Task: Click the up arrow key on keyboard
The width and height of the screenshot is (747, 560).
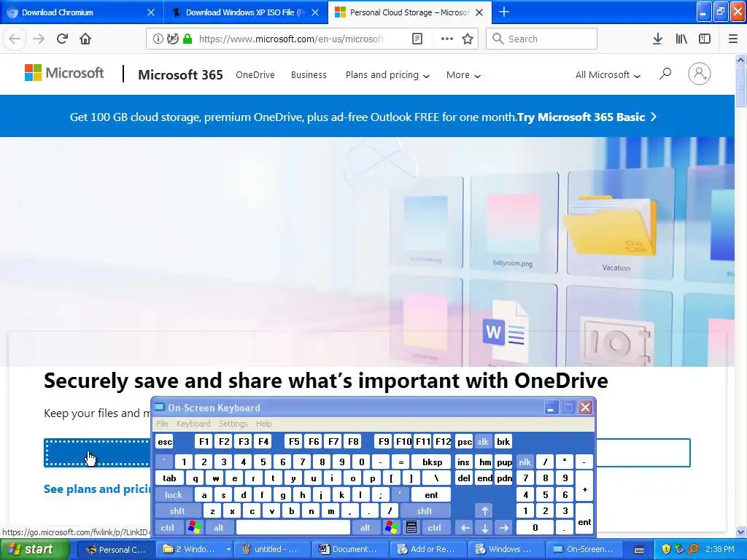Action: [x=485, y=511]
